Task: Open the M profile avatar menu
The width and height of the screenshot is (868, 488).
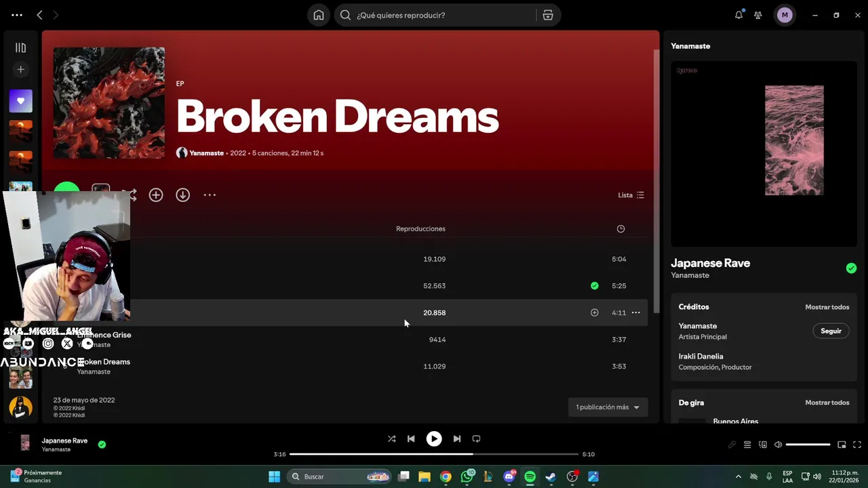Action: tap(785, 15)
